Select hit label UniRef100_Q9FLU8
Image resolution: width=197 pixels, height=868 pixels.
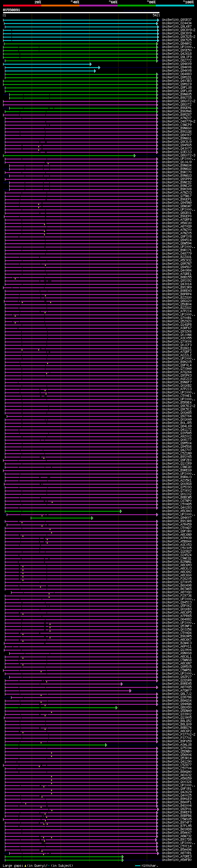(177, 88)
